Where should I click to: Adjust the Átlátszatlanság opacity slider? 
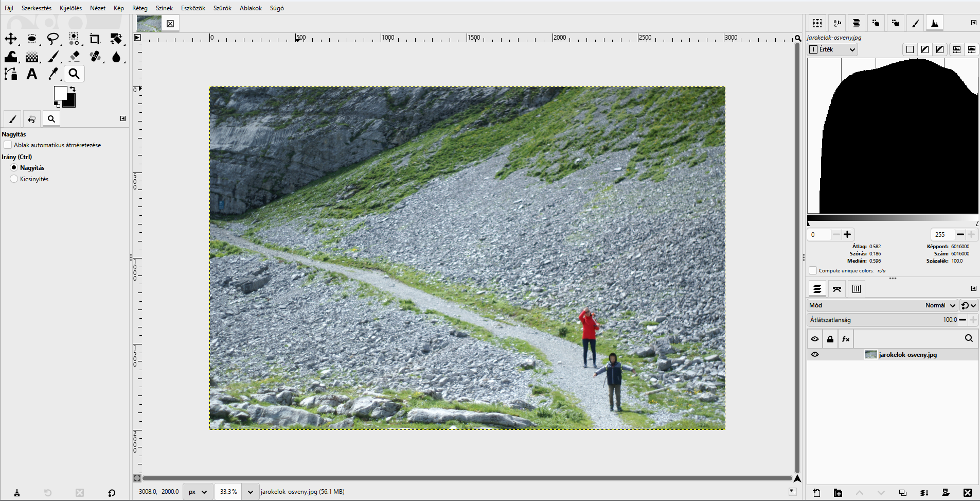(882, 320)
